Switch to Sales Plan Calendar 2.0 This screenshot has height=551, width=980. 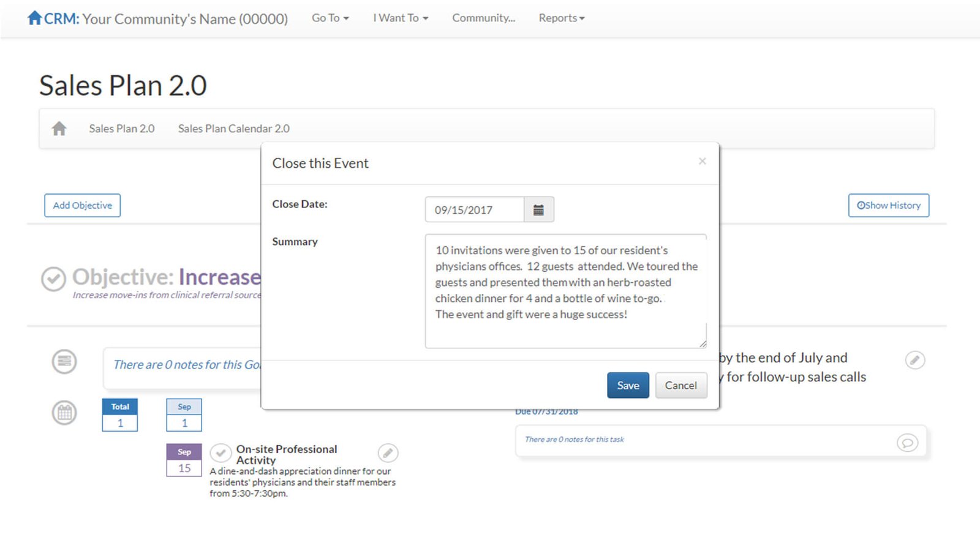(233, 129)
